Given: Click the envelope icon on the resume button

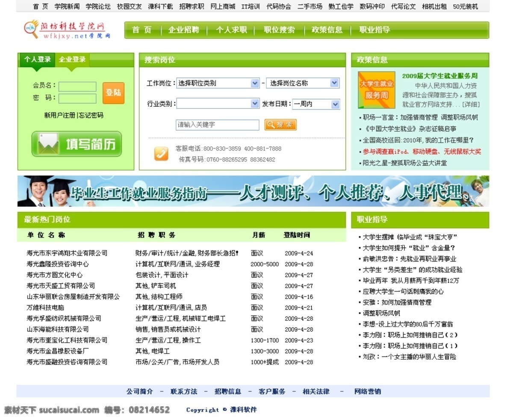Looking at the screenshot, I should point(48,144).
